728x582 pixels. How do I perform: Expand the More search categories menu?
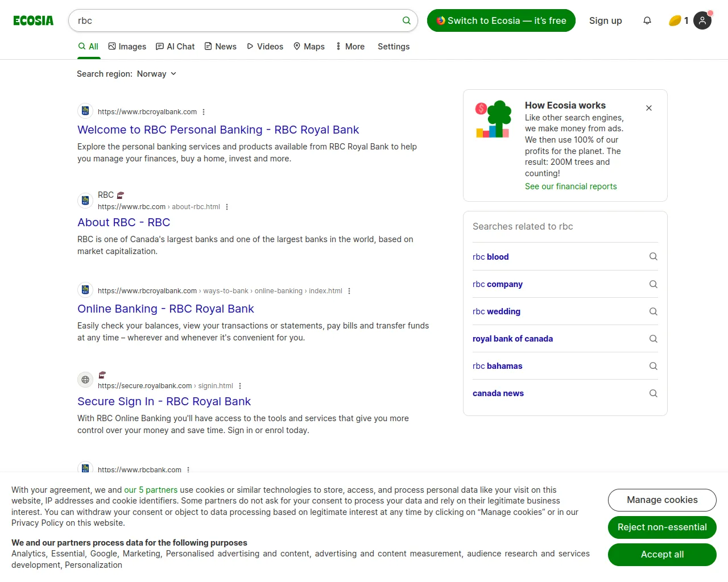[350, 47]
